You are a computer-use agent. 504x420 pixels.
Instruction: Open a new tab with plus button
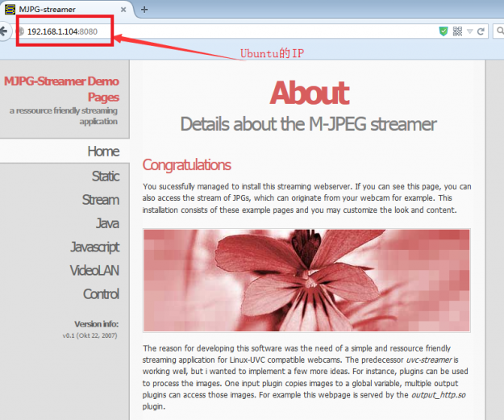(x=144, y=10)
